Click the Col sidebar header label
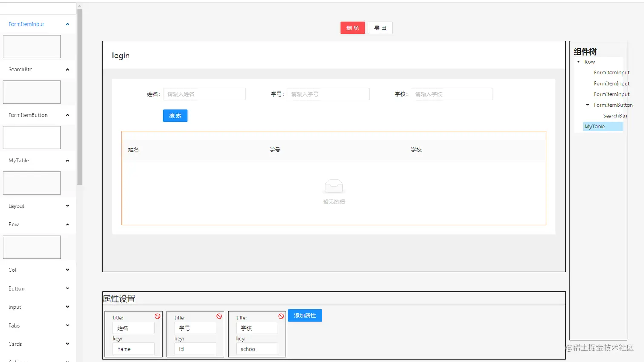The image size is (644, 362). click(x=12, y=270)
